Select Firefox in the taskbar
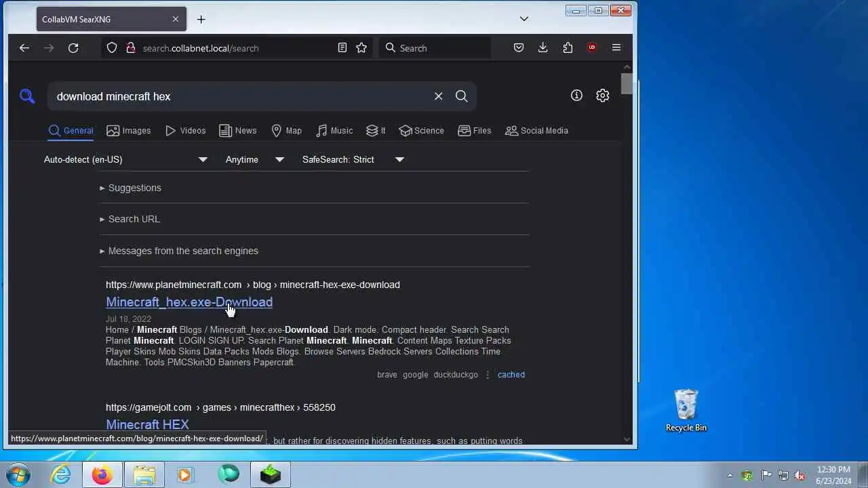The height and width of the screenshot is (488, 868). click(102, 474)
